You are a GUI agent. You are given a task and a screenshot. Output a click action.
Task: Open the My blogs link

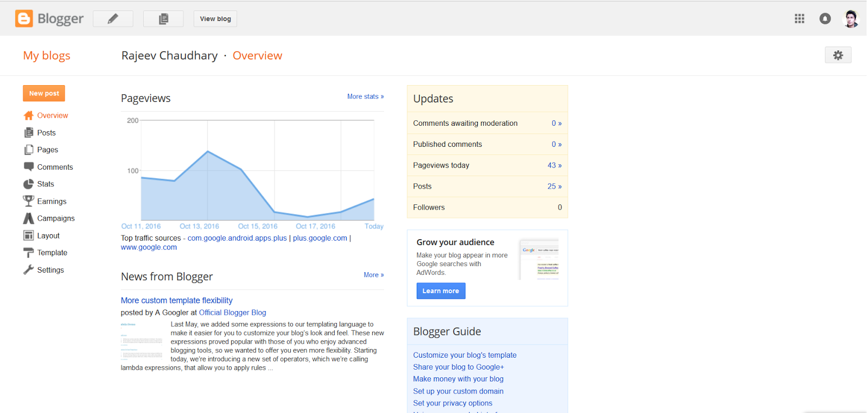tap(47, 55)
